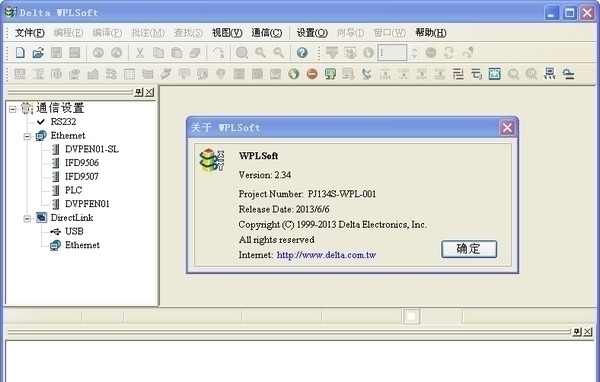The image size is (600, 382).
Task: Click the USB plug icon in the tree
Action: click(x=55, y=232)
